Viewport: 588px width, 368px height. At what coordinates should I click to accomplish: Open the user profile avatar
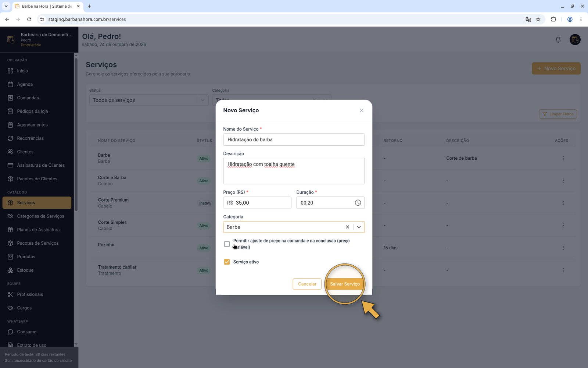575,39
